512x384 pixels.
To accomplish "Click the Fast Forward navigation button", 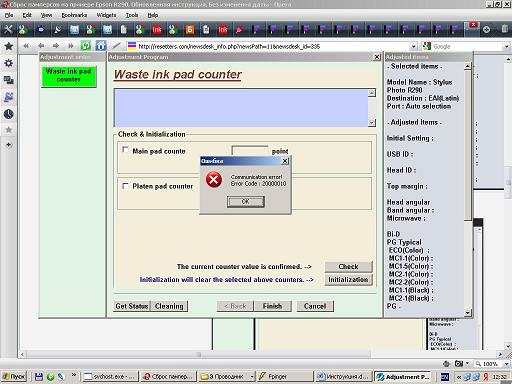I will pyautogui.click(x=71, y=46).
